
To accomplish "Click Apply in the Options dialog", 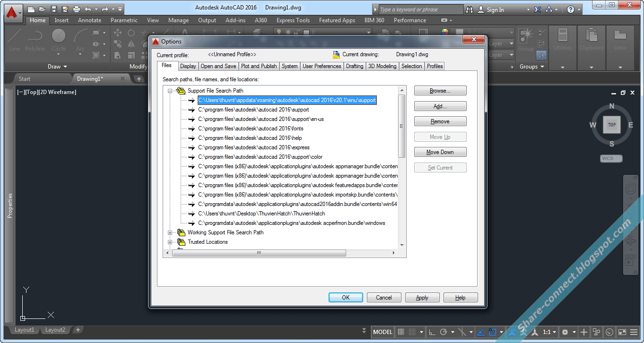I will point(422,298).
